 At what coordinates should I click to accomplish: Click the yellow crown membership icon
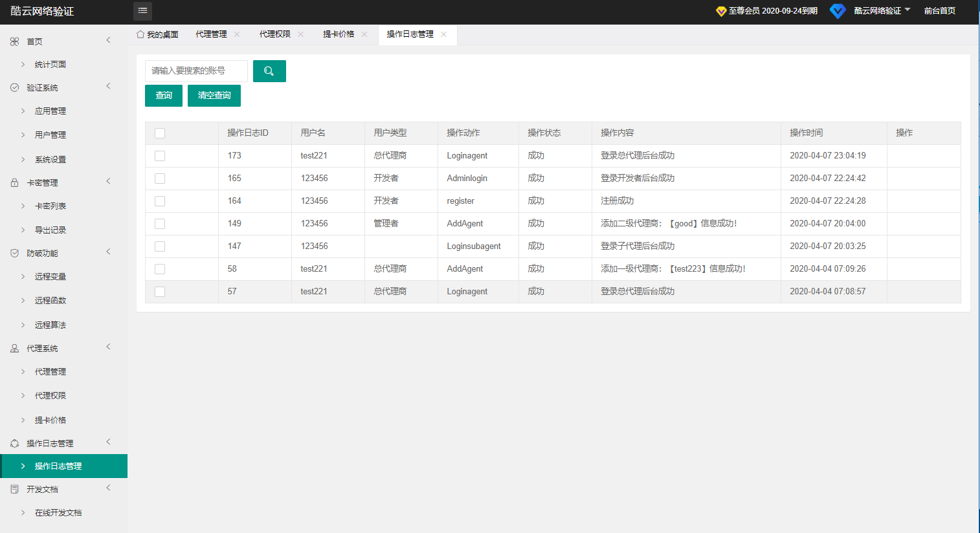point(720,11)
